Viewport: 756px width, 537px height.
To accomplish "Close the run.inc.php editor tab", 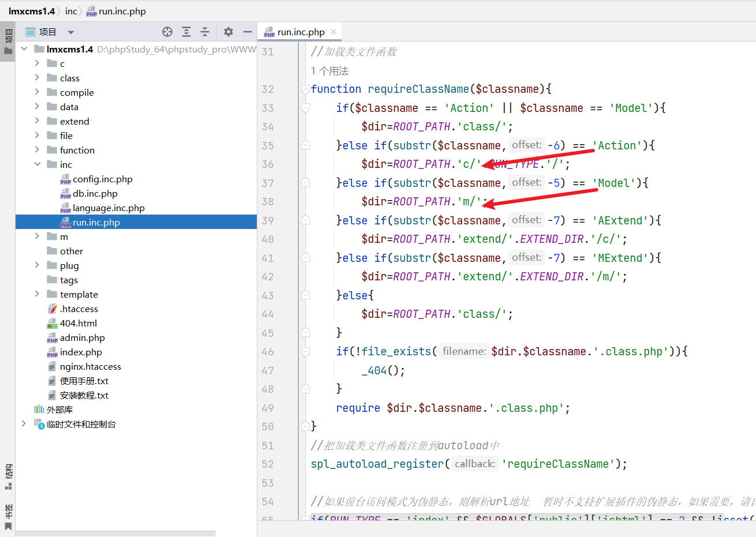I will pos(334,32).
